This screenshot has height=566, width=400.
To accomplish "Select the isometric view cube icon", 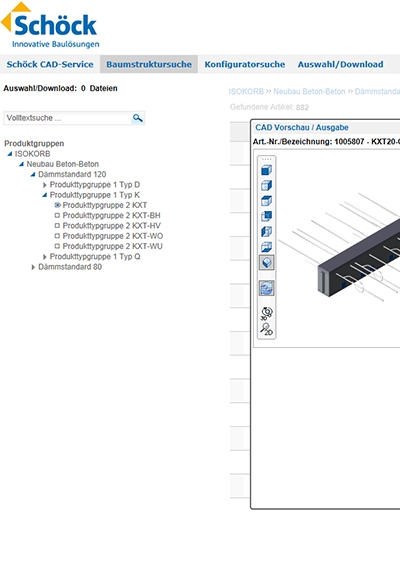I will coord(266,262).
